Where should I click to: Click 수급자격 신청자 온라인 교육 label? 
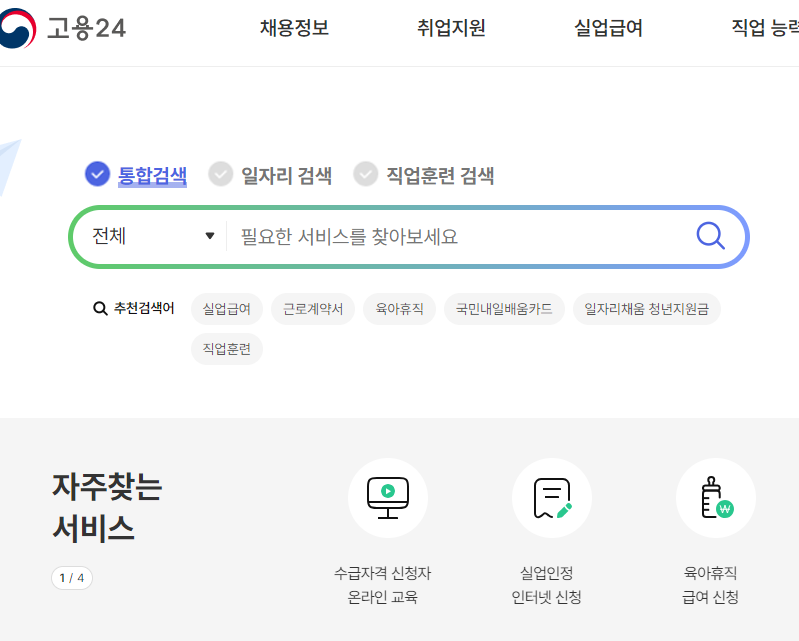pos(383,585)
